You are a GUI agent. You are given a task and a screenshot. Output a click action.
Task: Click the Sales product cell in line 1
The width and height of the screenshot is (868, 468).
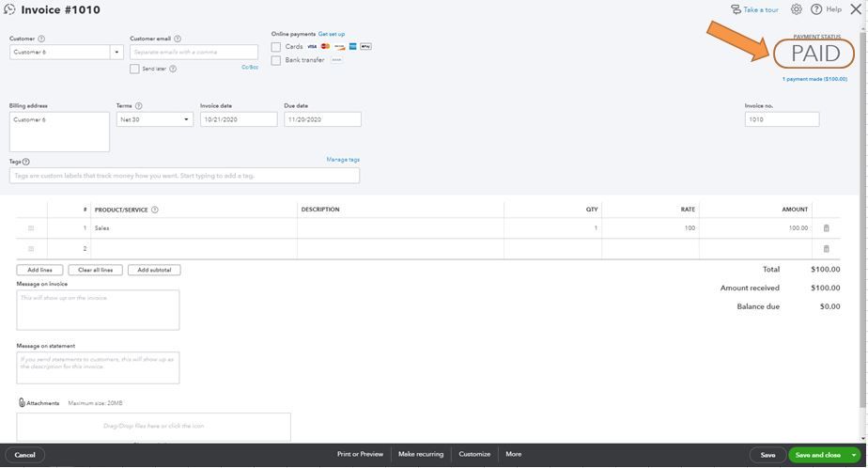(x=194, y=228)
